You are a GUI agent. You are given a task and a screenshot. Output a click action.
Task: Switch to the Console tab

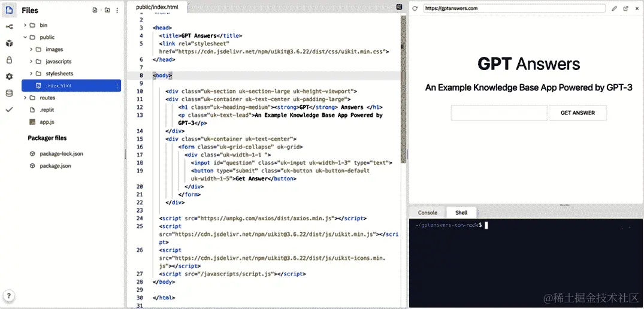[427, 213]
